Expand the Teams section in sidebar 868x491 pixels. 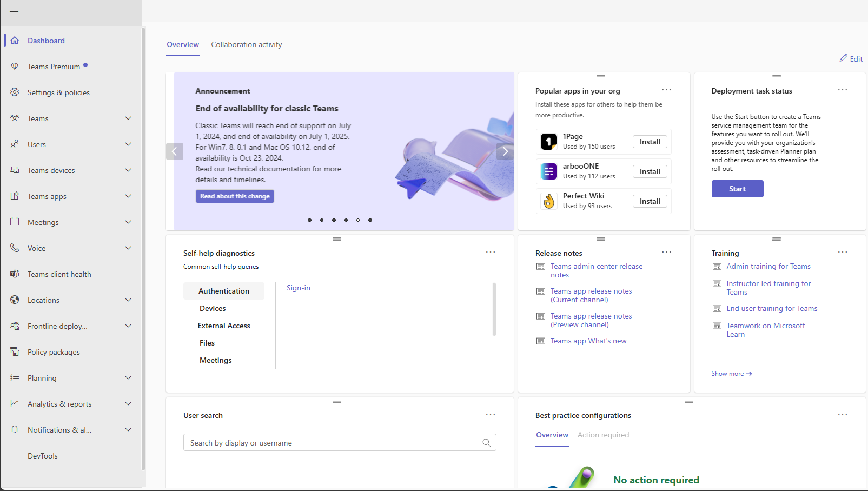128,118
